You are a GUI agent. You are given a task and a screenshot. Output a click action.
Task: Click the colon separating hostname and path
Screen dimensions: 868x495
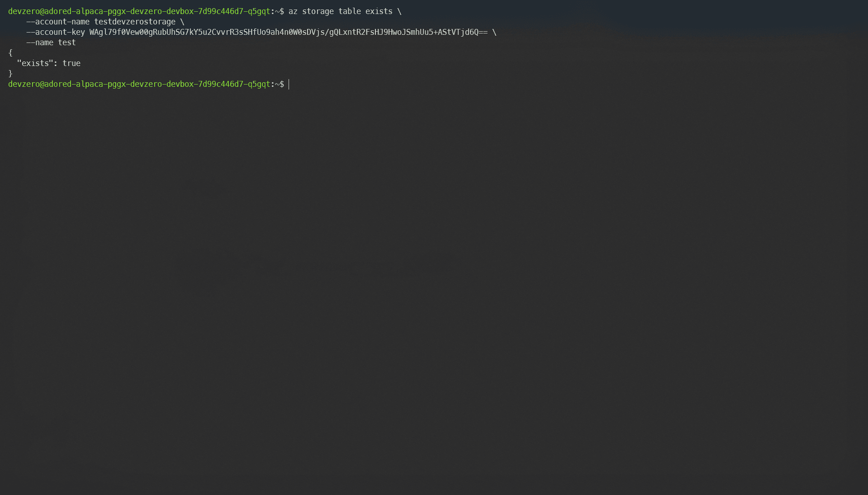click(x=273, y=11)
